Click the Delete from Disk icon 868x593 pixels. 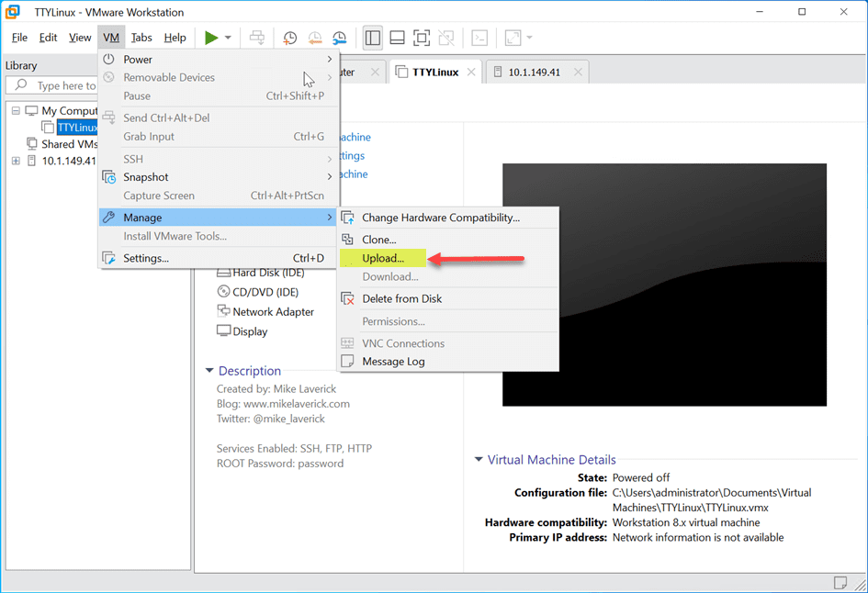[347, 298]
